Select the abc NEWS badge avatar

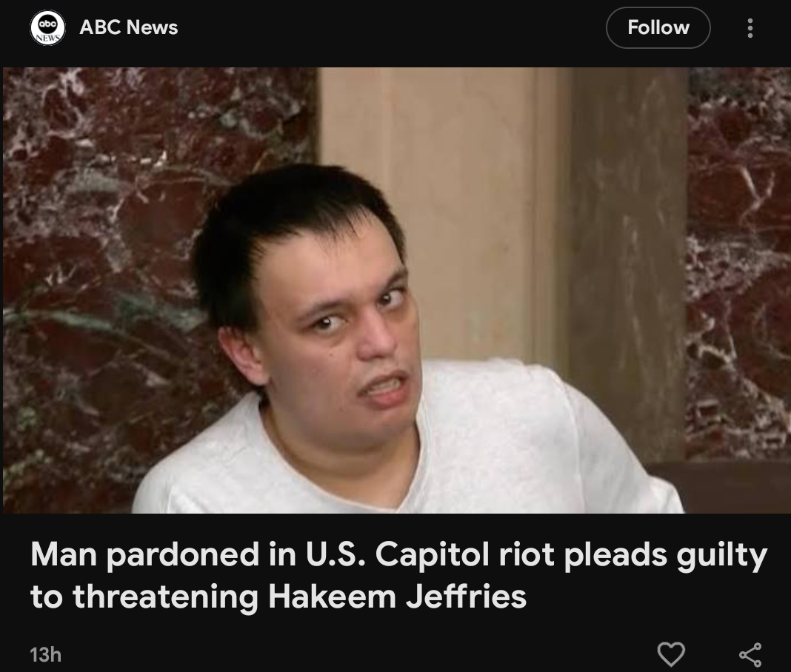pyautogui.click(x=47, y=27)
